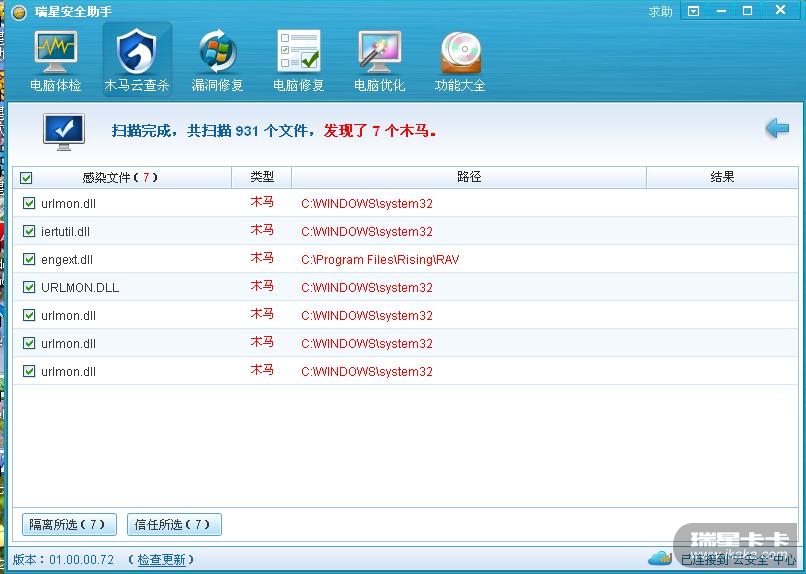This screenshot has height=574, width=806.
Task: Open the title bar dropdown menu button
Action: click(x=693, y=11)
